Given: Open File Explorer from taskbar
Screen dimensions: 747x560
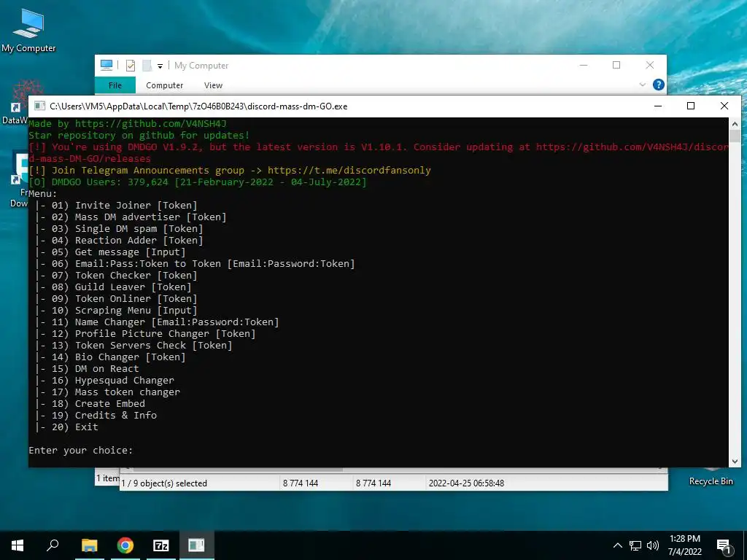Looking at the screenshot, I should click(89, 545).
